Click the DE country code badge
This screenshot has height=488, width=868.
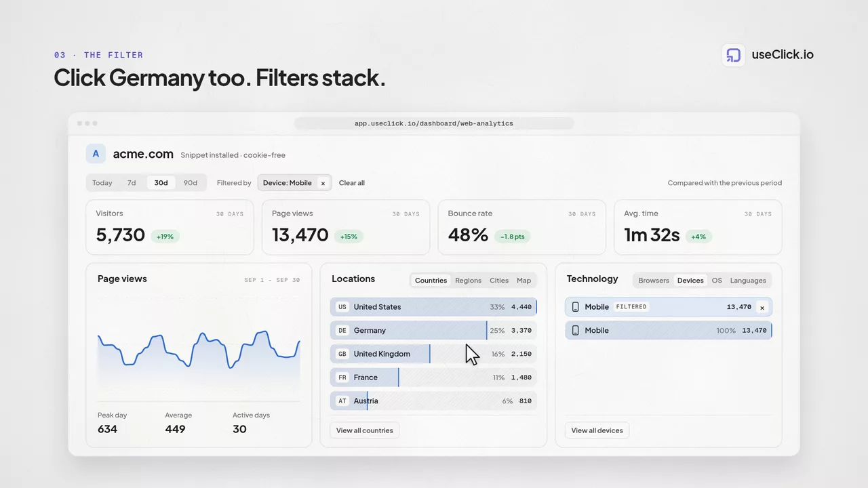(x=342, y=331)
